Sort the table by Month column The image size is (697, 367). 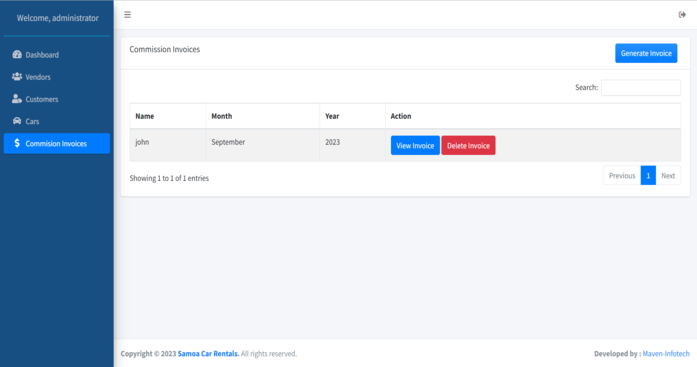(x=262, y=116)
